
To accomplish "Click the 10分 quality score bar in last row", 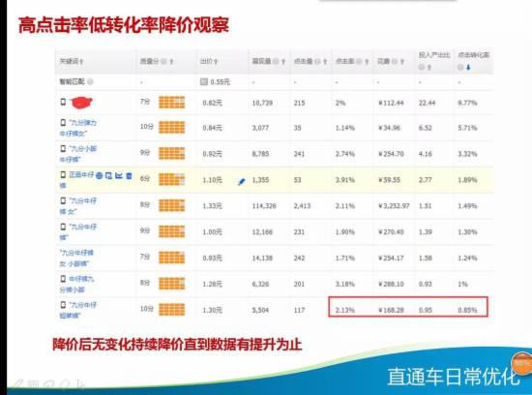I will click(x=172, y=310).
